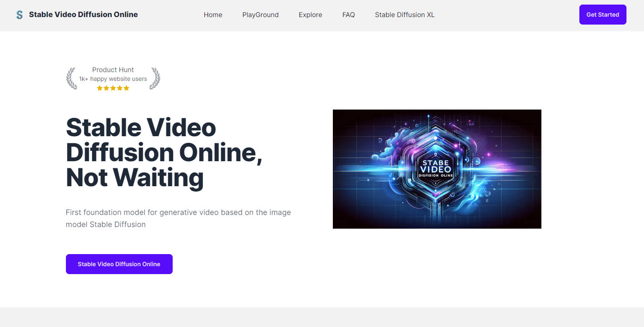The height and width of the screenshot is (327, 644).
Task: Click the 'First foundation model for generative video' description
Action: coord(179,218)
